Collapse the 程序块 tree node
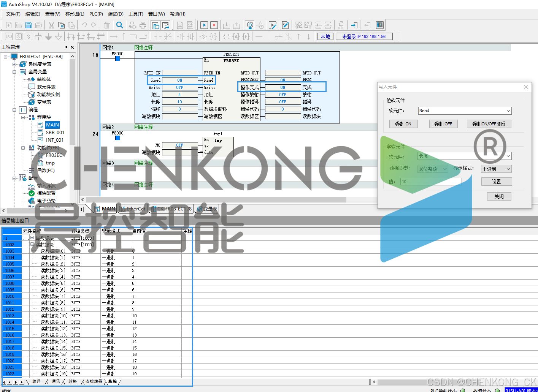 [23, 117]
